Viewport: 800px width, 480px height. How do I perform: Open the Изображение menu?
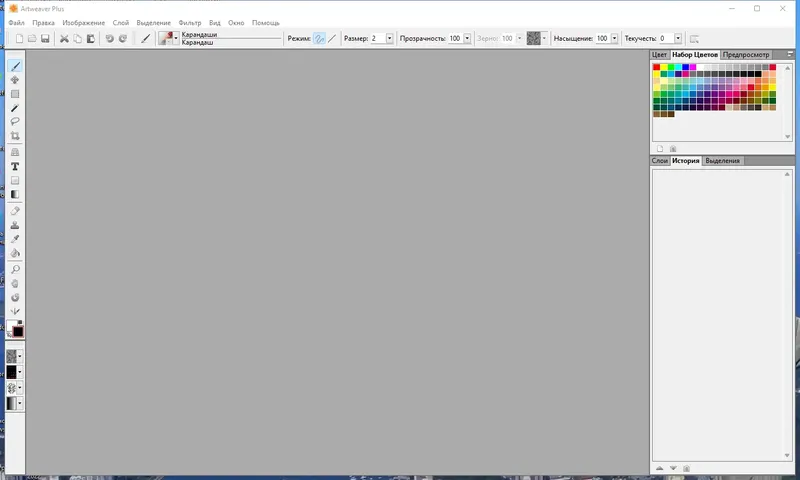pos(84,23)
